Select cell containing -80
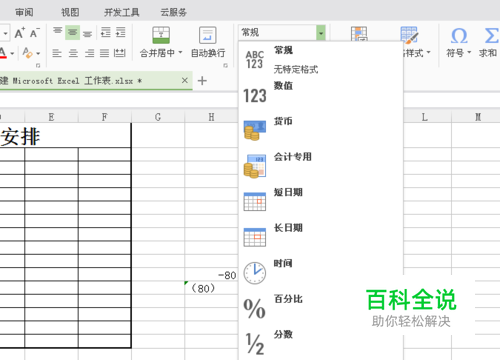This screenshot has width=500, height=360. [x=211, y=275]
